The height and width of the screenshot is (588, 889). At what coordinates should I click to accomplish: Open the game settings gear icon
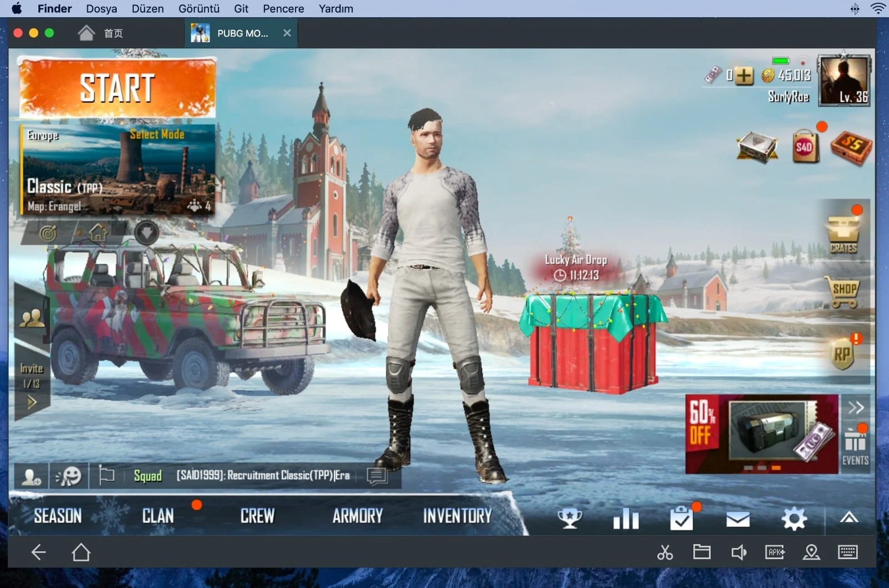point(794,519)
